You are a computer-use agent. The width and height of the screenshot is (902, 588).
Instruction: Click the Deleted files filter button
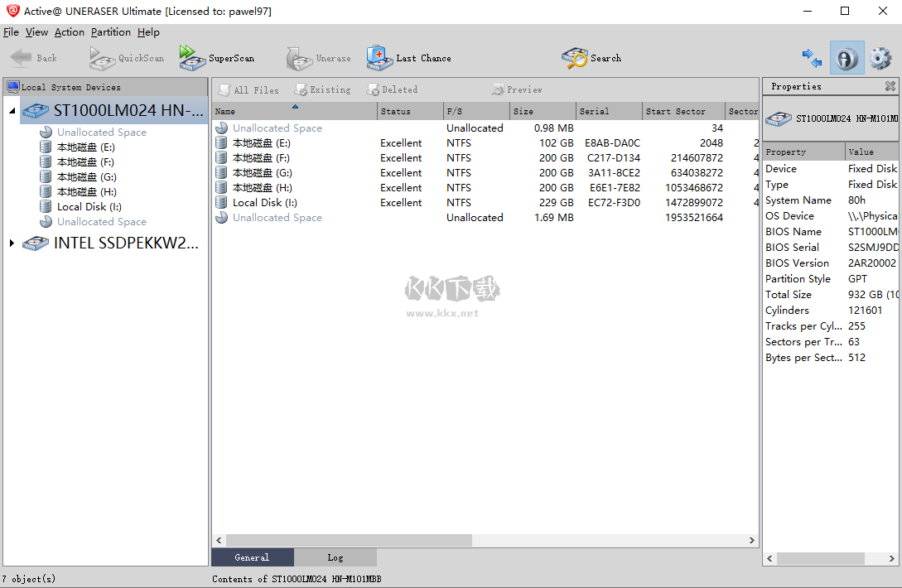coord(393,89)
